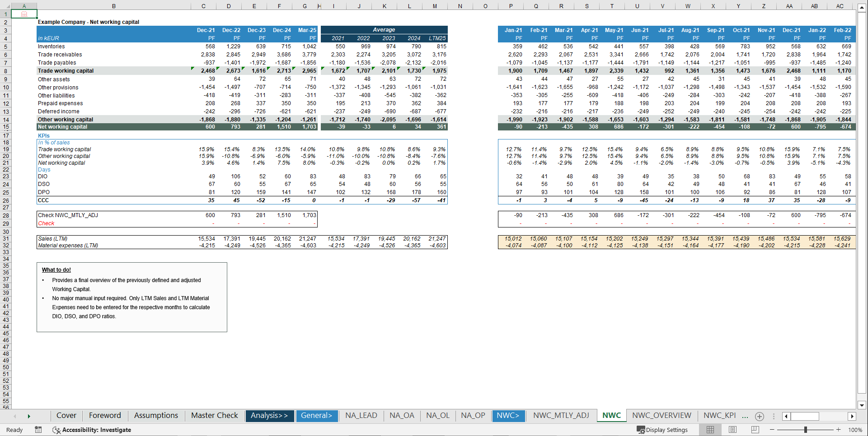868x436 pixels.
Task: Switch to the NWC_OVERVIEW sheet tab
Action: 662,416
